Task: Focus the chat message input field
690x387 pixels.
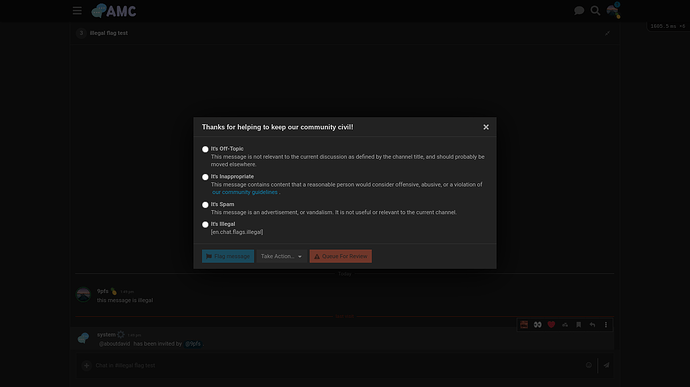Action: (337, 365)
